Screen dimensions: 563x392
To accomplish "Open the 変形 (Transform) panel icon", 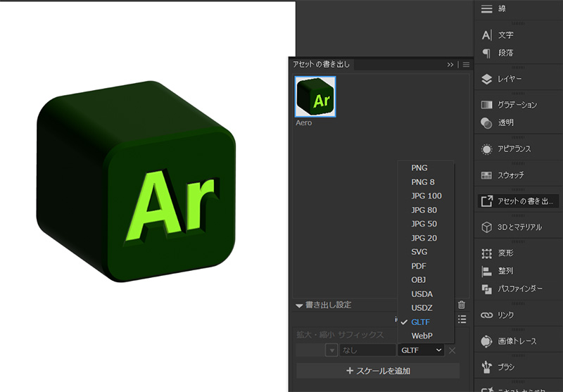I will (486, 253).
